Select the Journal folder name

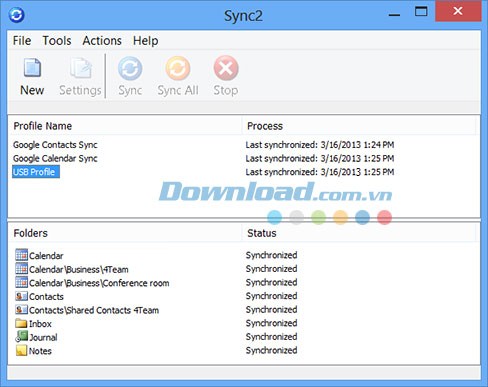click(x=43, y=337)
